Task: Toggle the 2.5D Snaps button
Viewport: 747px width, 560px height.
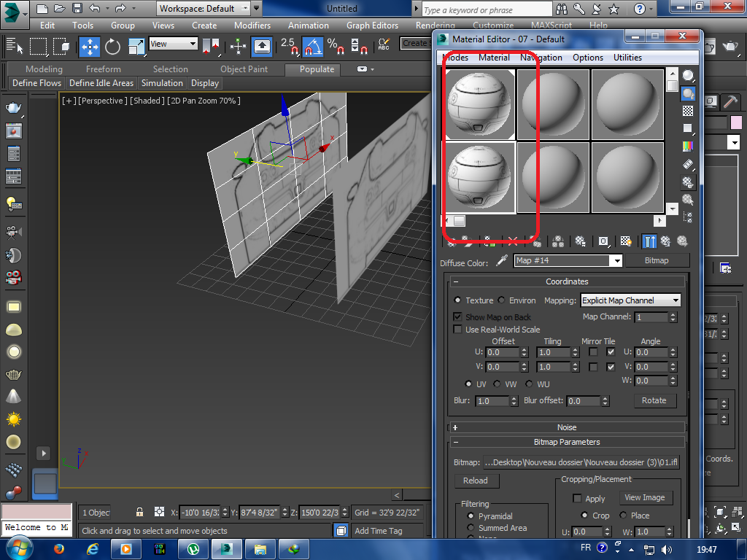Action: [x=289, y=46]
